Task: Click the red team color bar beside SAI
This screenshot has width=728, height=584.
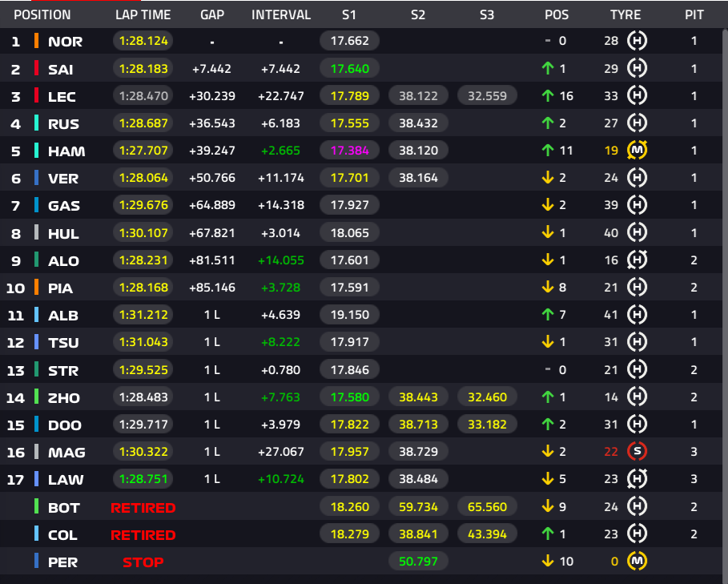Action: coord(36,68)
